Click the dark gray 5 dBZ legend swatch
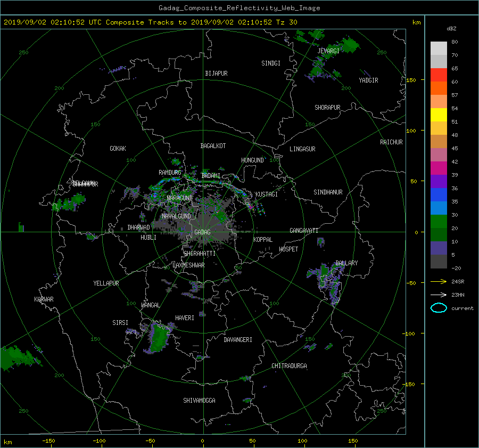This screenshot has height=448, width=479. point(439,262)
